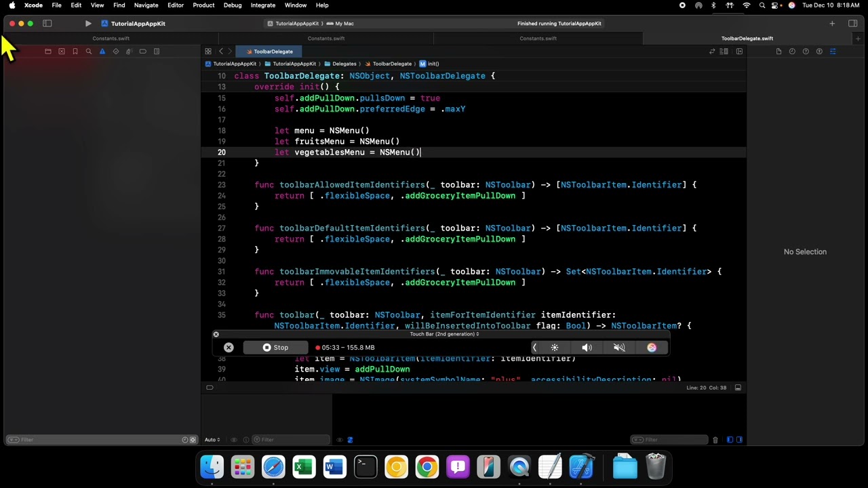The image size is (868, 488).
Task: Open the Touch Bar generation dropdown
Action: [x=444, y=334]
